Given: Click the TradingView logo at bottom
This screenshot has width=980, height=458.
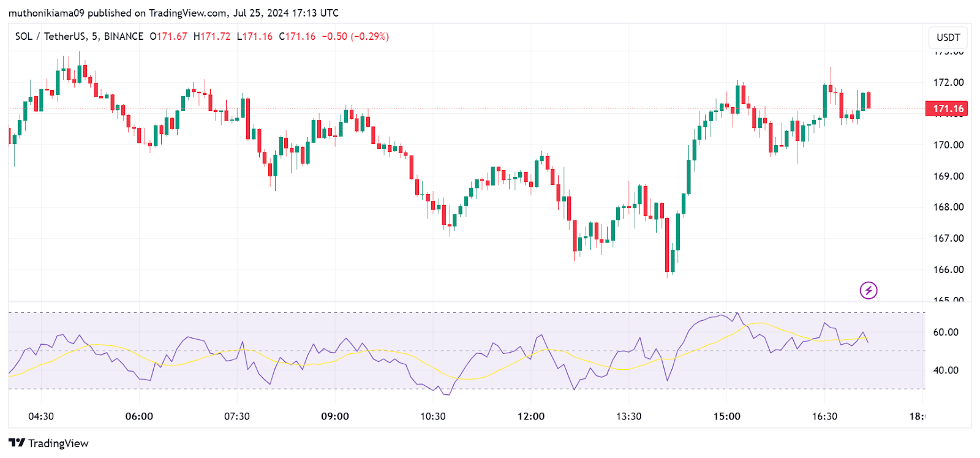Looking at the screenshot, I should tap(48, 443).
